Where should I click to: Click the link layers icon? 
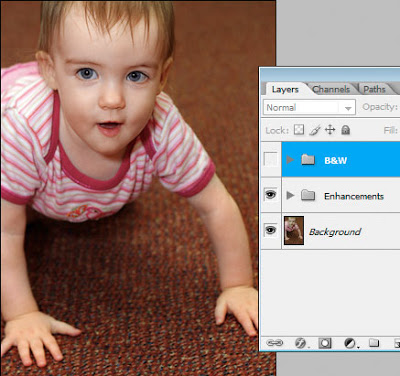point(275,343)
